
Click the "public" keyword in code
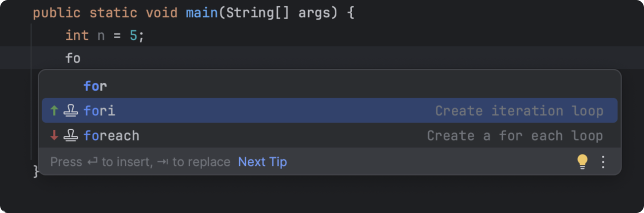(x=56, y=13)
